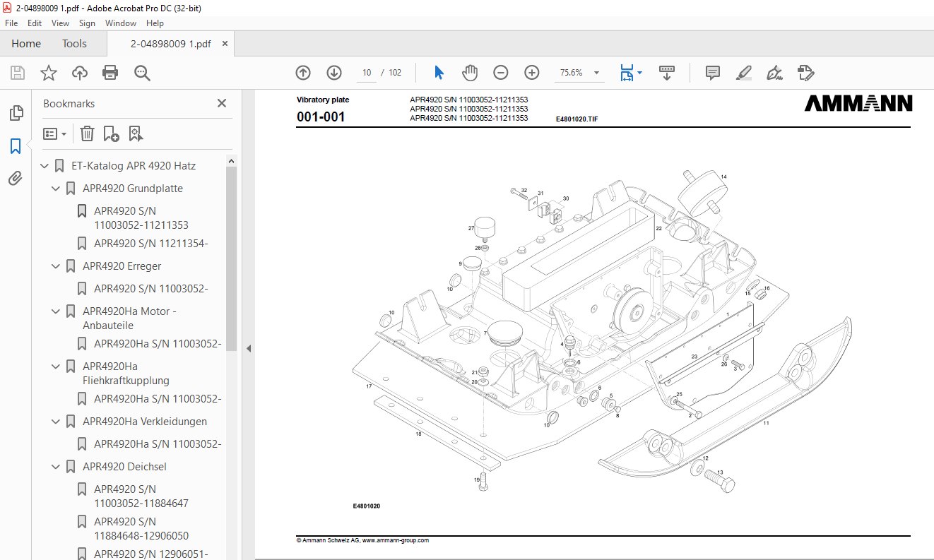Collapse the APR4920Ha Motor - Anbauteile bookmark

tap(57, 311)
